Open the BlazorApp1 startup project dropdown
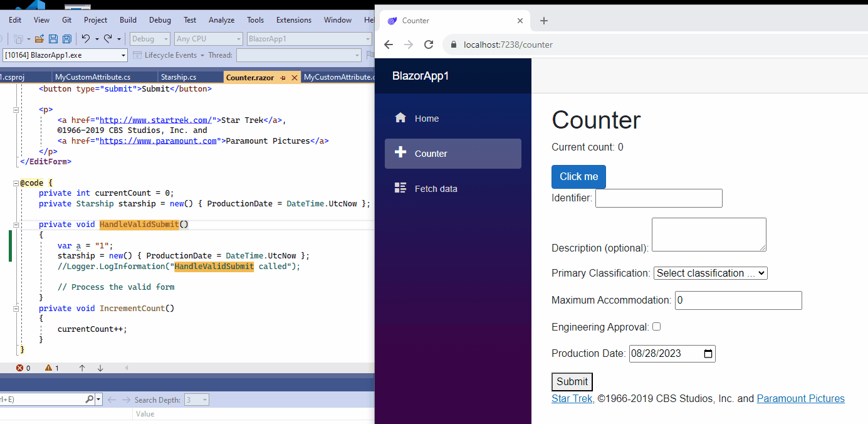 (310, 39)
